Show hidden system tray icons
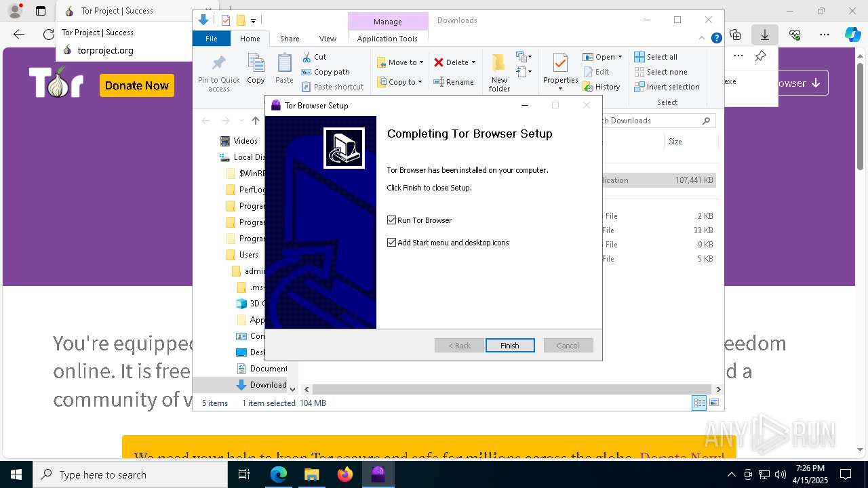The height and width of the screenshot is (488, 868). point(731,474)
